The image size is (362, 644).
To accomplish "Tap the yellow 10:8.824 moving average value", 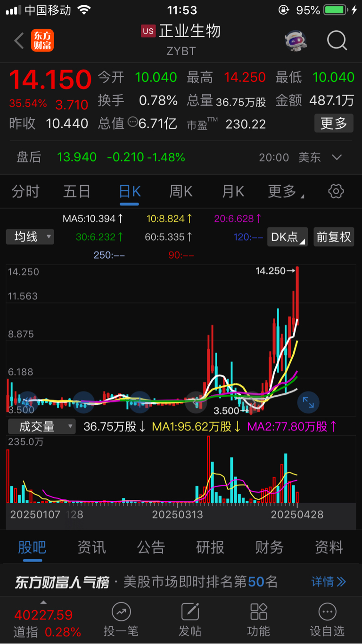I will [x=169, y=219].
